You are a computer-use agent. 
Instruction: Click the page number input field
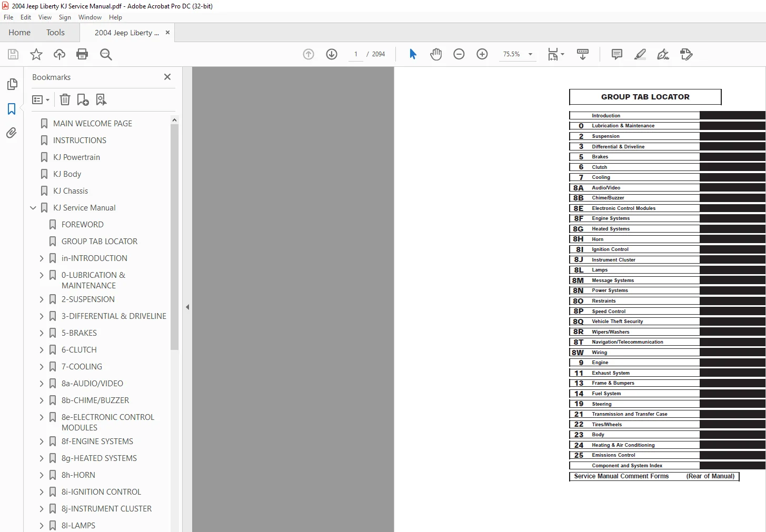click(x=356, y=54)
